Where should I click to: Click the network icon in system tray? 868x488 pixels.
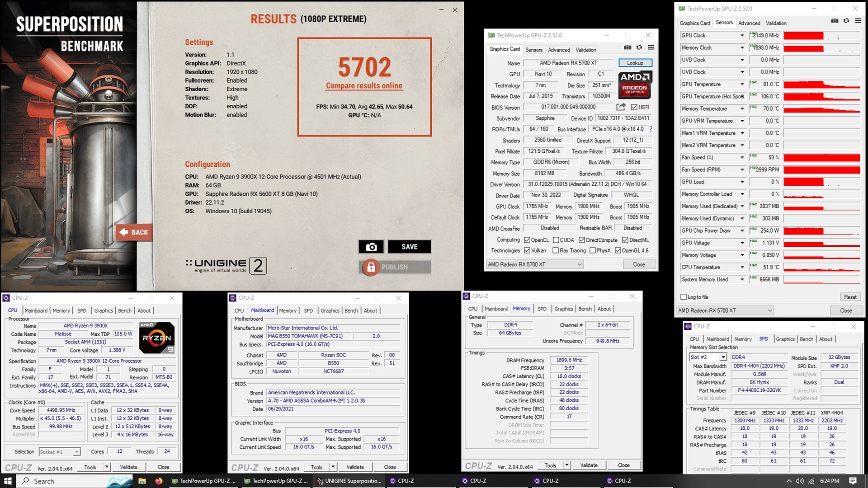811,481
